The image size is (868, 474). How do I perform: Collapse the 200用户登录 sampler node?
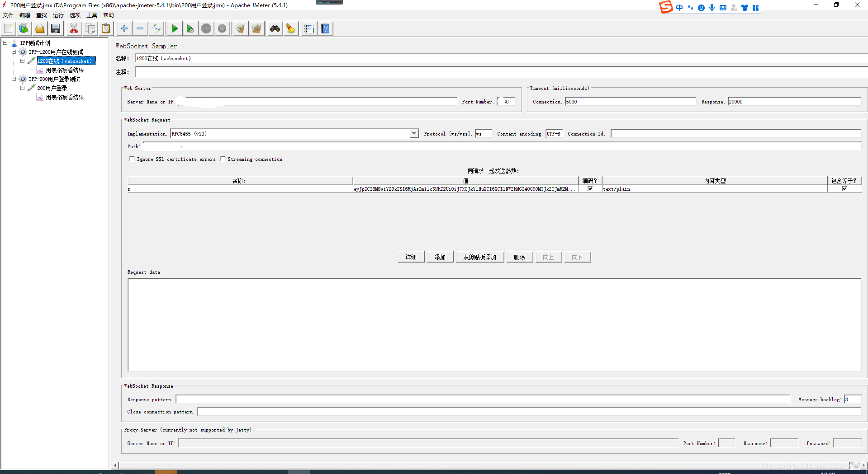[x=22, y=88]
